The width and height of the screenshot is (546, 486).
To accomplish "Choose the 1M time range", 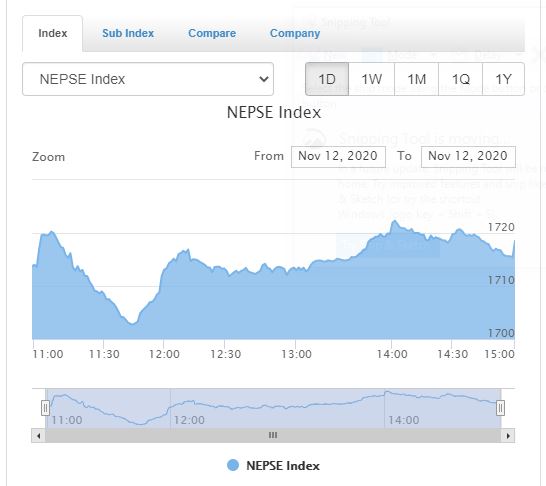I will click(x=416, y=79).
